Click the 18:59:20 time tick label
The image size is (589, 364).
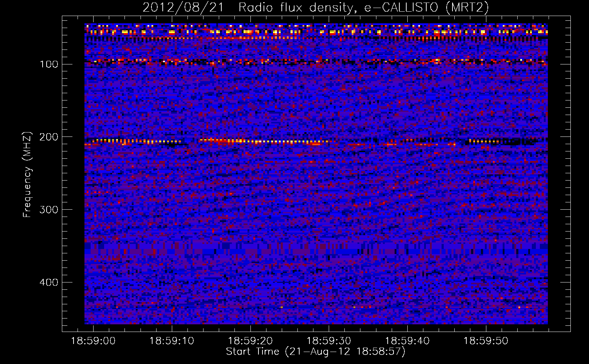click(x=250, y=341)
